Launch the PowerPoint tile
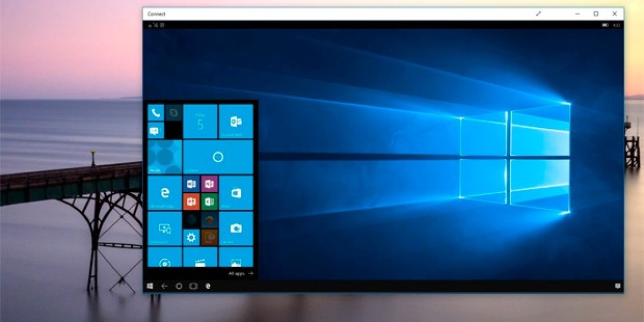The width and height of the screenshot is (644, 322). (191, 201)
